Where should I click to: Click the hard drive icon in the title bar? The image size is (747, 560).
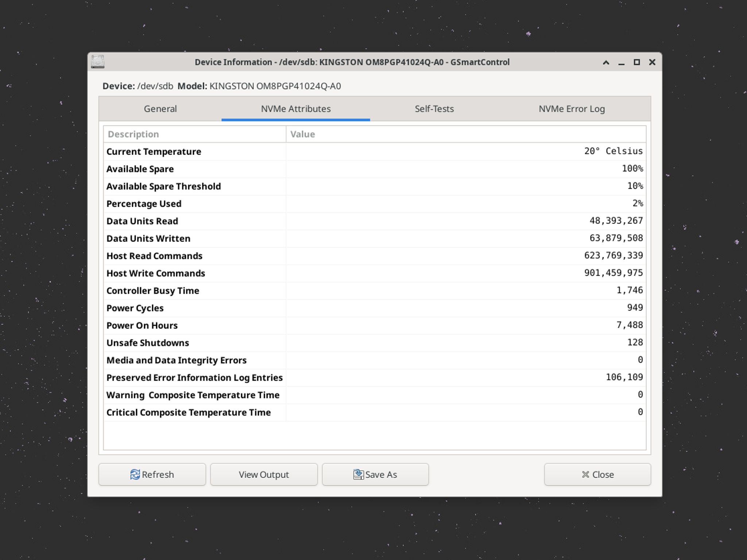tap(98, 62)
